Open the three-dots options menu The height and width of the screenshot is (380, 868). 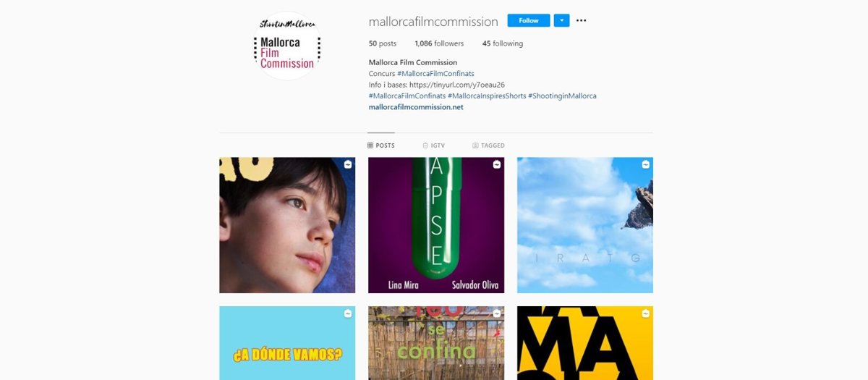[581, 20]
